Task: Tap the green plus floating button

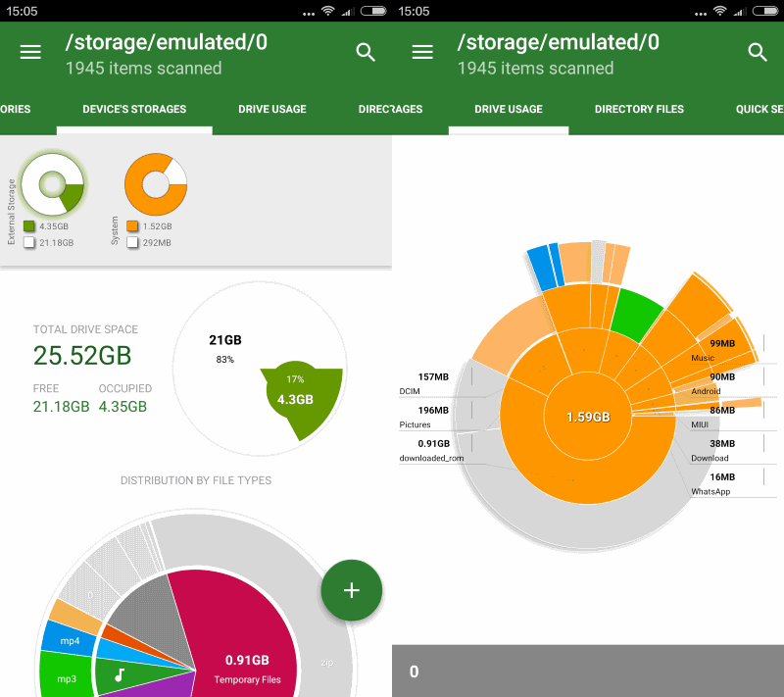Action: 352,590
